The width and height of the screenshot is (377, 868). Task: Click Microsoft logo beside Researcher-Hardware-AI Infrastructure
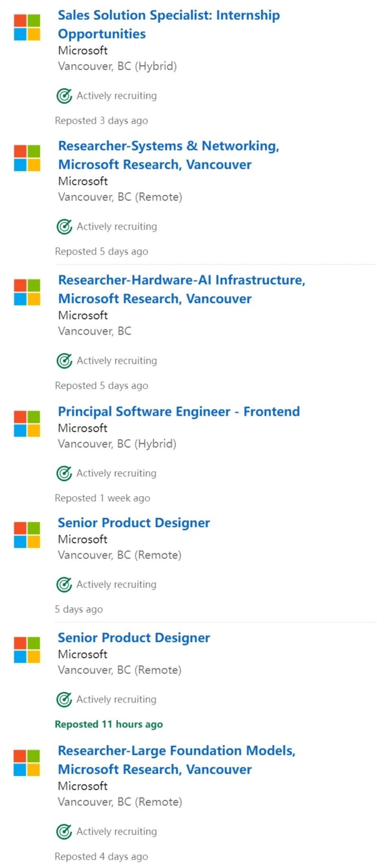pos(27,292)
